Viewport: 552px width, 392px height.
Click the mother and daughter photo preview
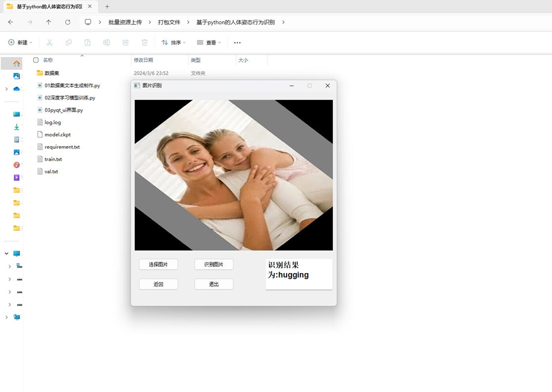pos(232,175)
